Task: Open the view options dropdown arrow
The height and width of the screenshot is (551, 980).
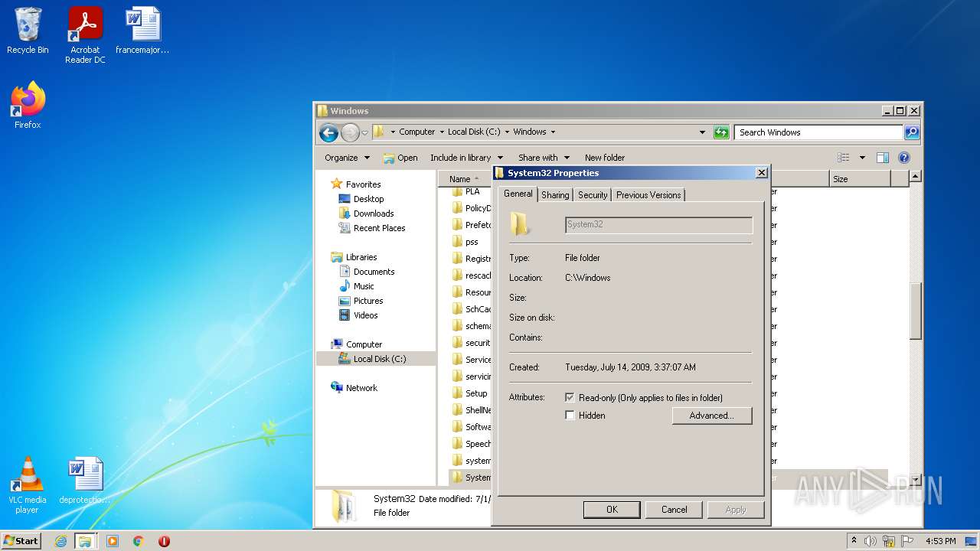Action: click(x=862, y=158)
